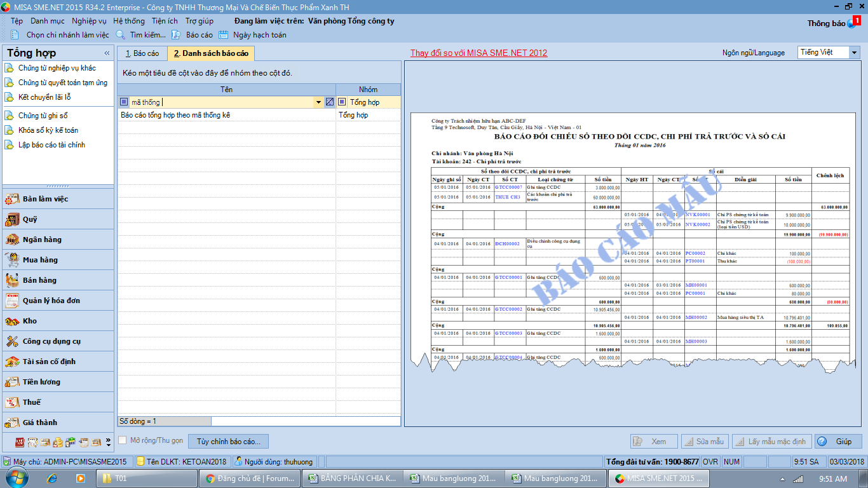Image resolution: width=868 pixels, height=488 pixels.
Task: Open the Ngân hàng module
Action: (58, 240)
